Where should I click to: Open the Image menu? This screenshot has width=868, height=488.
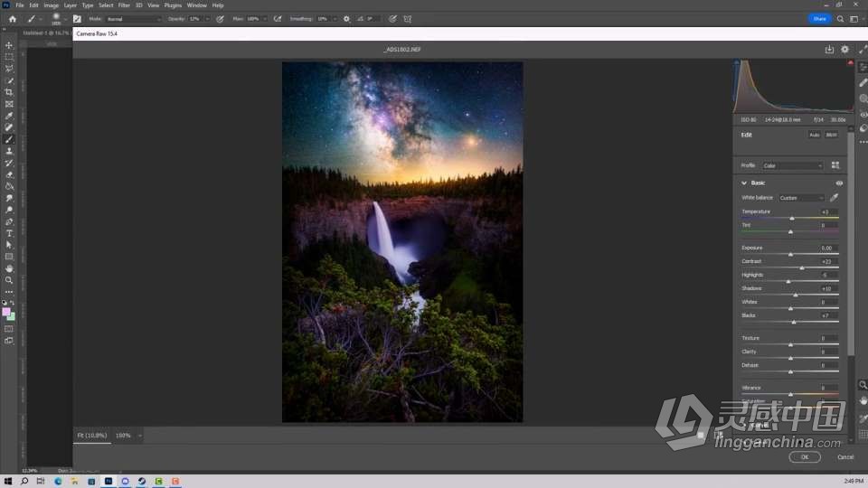[52, 5]
